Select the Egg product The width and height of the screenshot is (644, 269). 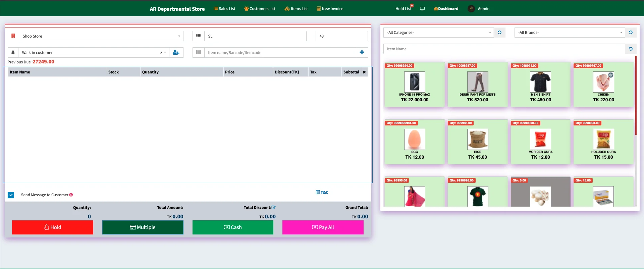point(415,142)
